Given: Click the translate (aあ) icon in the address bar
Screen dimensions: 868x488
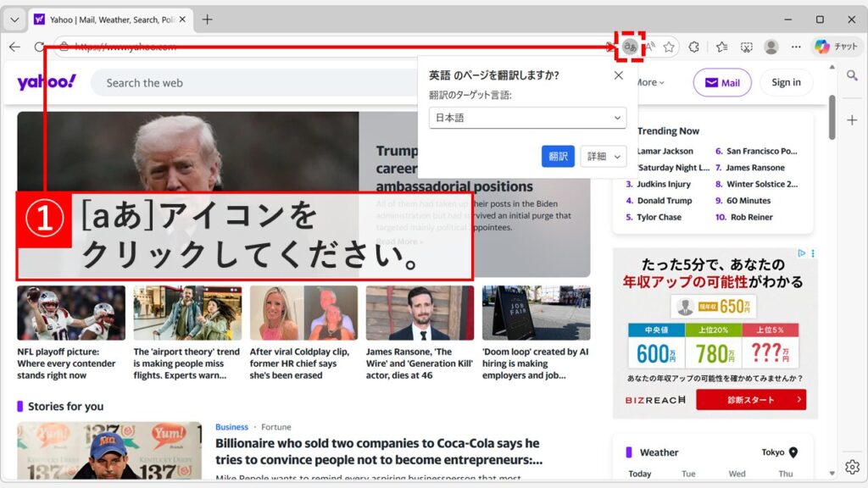Looking at the screenshot, I should pos(629,47).
